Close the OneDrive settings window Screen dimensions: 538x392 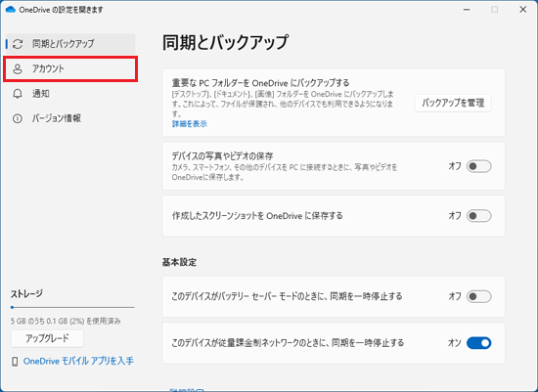coord(523,10)
